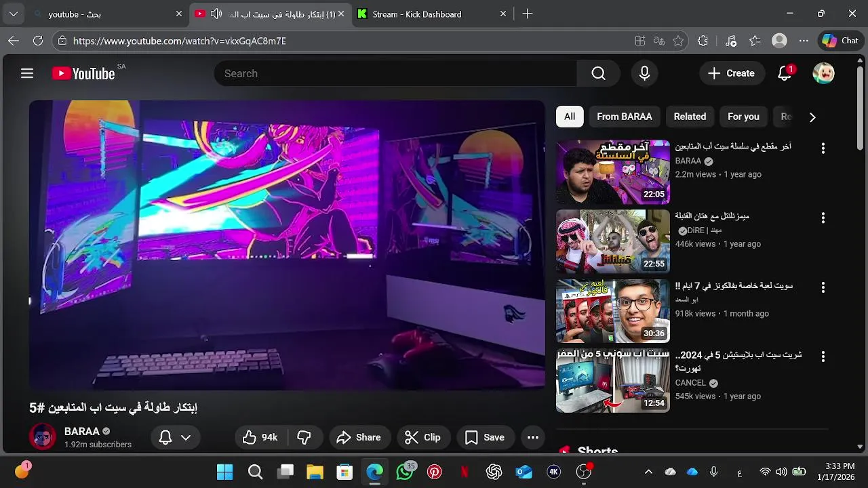This screenshot has width=868, height=488.
Task: Open browser extensions puzzle icon
Action: click(703, 41)
